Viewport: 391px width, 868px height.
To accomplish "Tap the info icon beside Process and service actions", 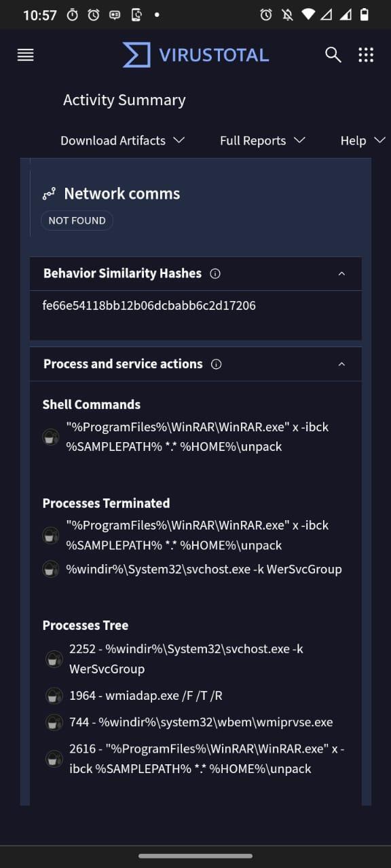I will click(x=217, y=364).
